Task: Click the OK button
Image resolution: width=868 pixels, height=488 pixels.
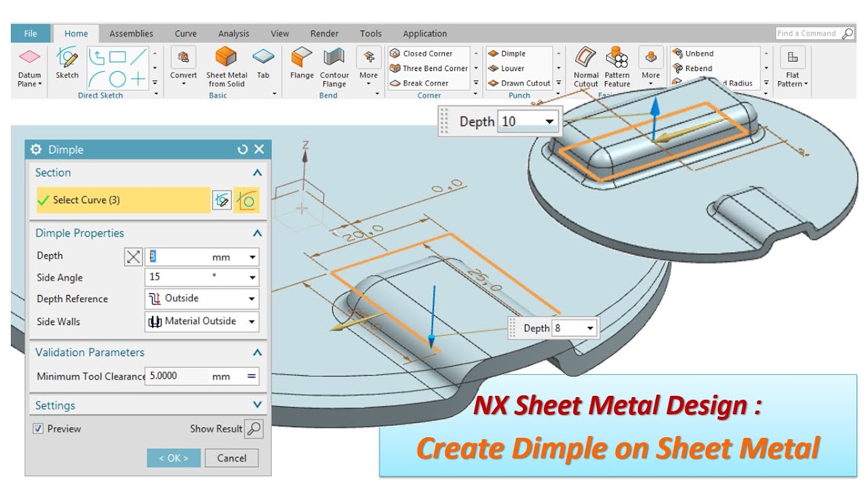Action: (x=174, y=458)
